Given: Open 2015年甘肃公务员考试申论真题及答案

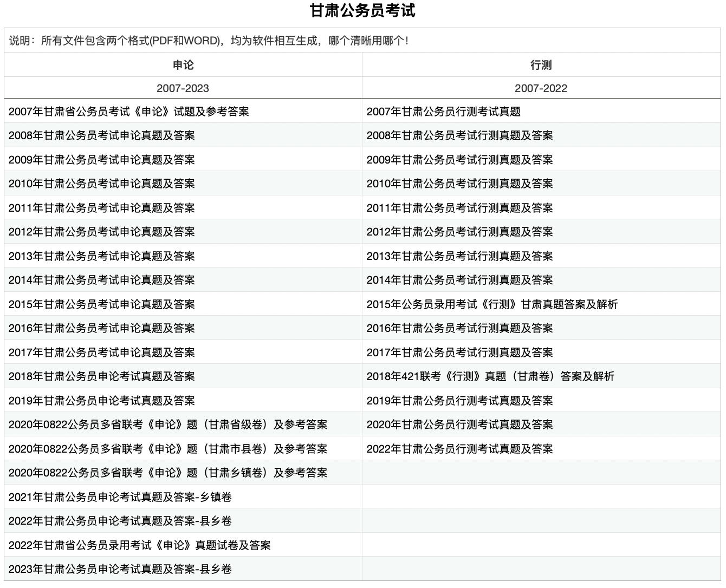Looking at the screenshot, I should [102, 304].
